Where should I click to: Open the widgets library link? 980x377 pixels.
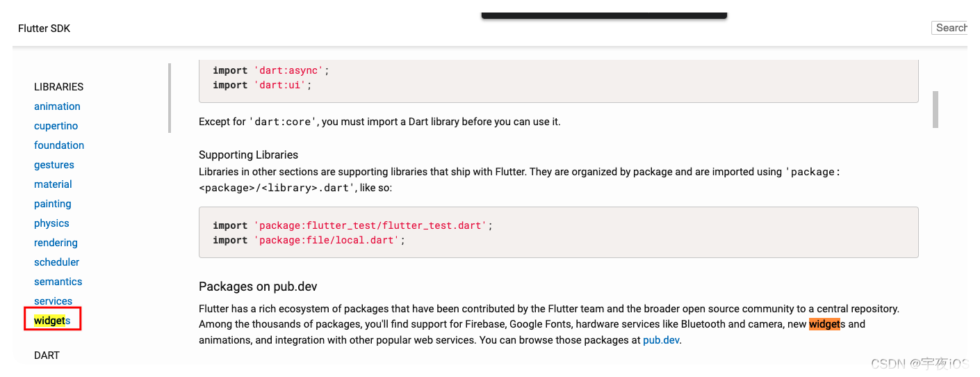click(x=52, y=321)
